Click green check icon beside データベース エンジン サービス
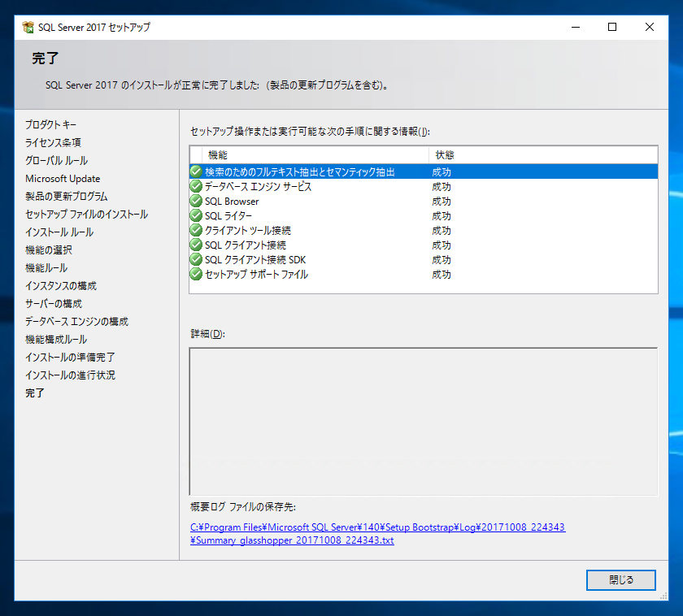683x616 pixels. pos(196,187)
